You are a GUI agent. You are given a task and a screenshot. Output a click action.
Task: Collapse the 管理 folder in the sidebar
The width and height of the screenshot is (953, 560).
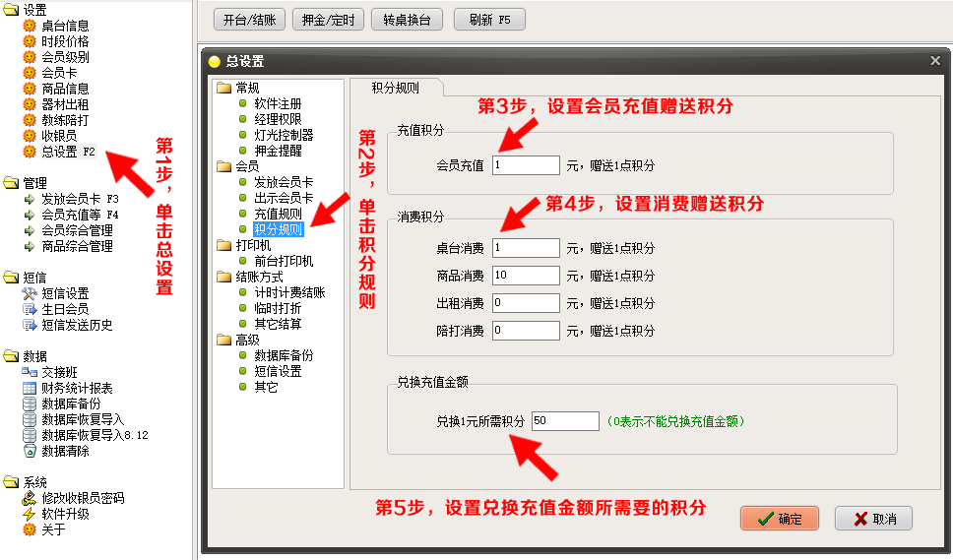pyautogui.click(x=11, y=183)
